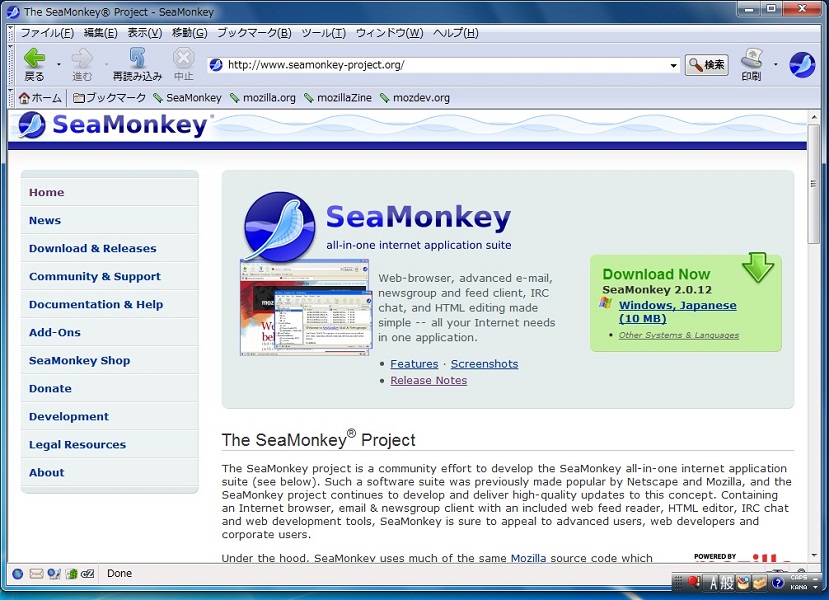Open the 移動(G) menu

189,33
